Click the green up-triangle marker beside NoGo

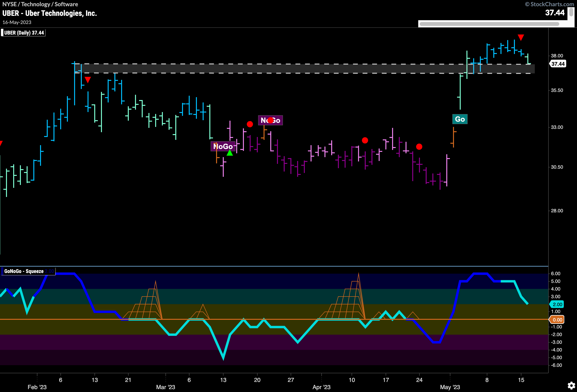(230, 153)
